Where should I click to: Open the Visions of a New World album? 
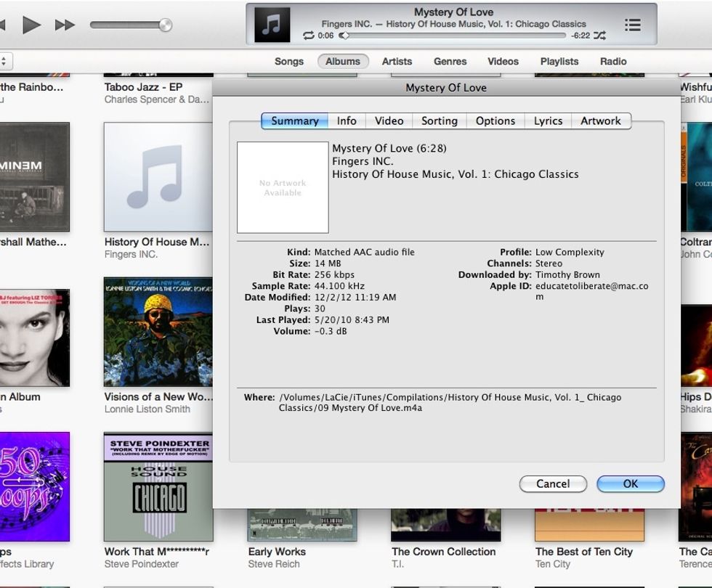pos(158,336)
